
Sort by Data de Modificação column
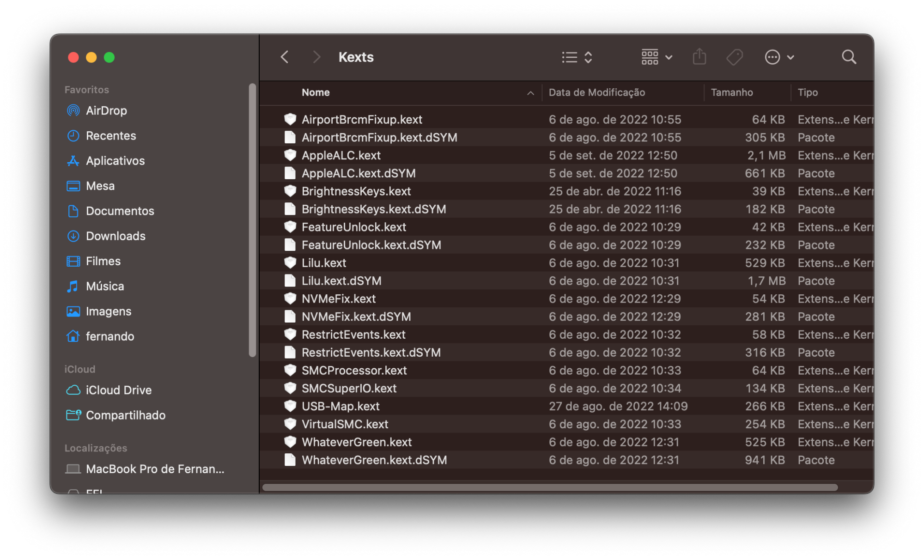pyautogui.click(x=596, y=92)
